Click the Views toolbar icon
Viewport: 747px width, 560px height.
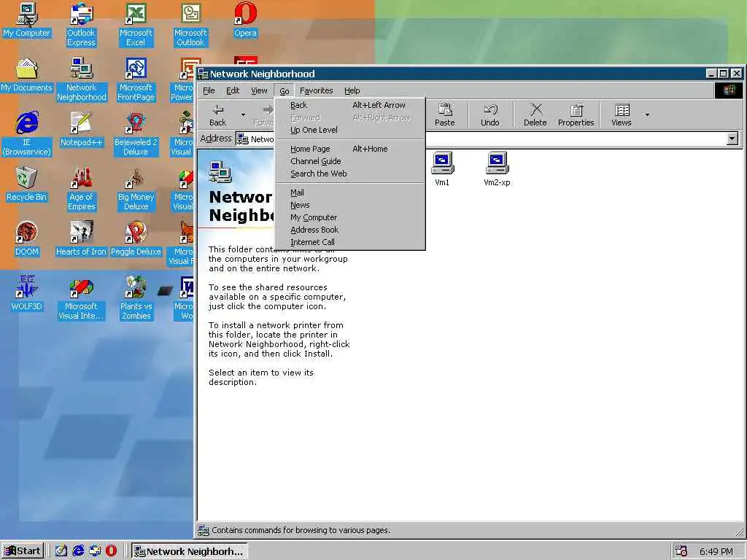(622, 114)
